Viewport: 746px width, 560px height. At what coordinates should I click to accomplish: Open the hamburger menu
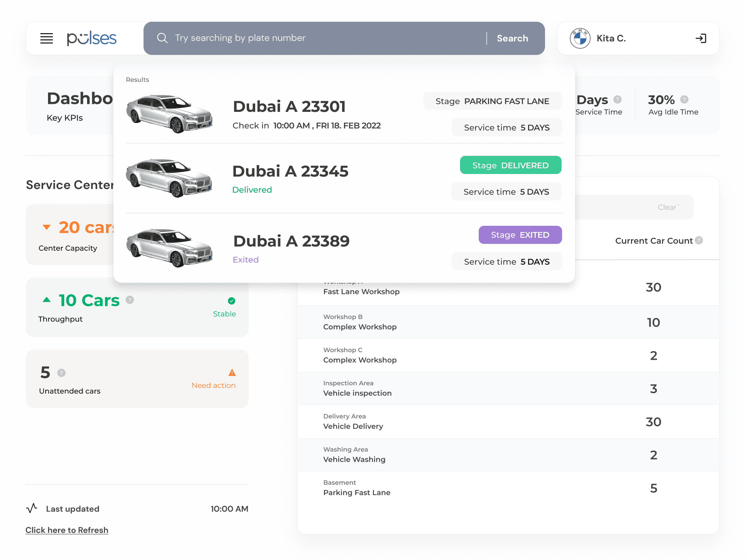47,38
